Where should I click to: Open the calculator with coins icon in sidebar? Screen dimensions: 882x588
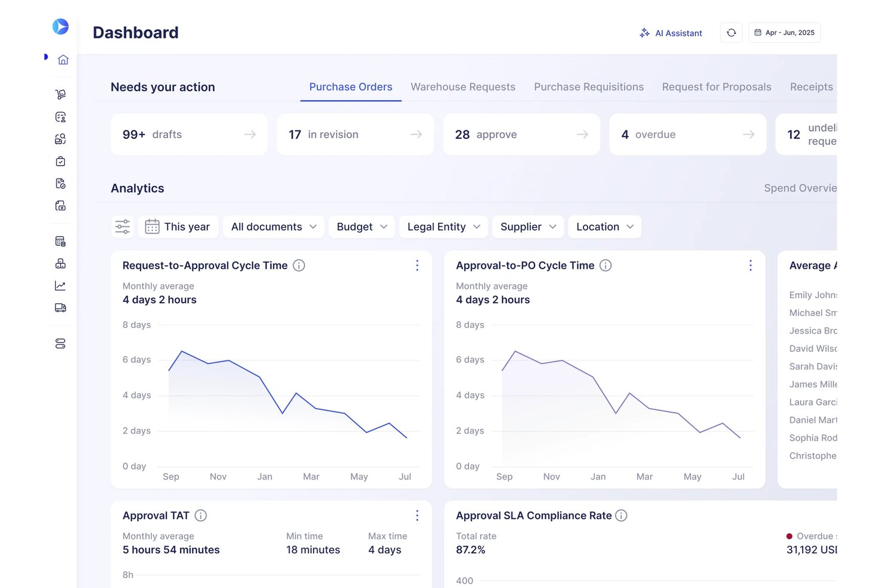60,241
